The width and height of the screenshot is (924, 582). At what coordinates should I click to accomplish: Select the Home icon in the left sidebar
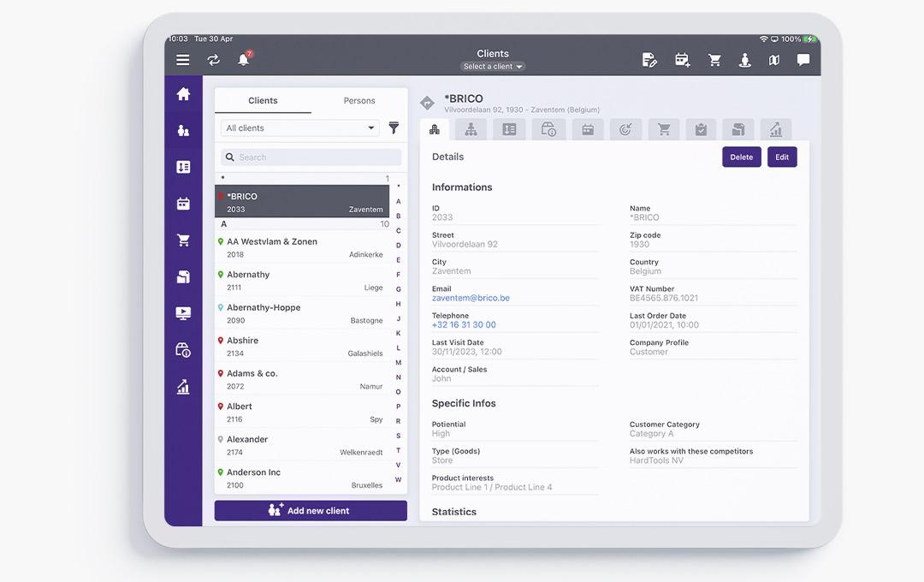pyautogui.click(x=182, y=94)
